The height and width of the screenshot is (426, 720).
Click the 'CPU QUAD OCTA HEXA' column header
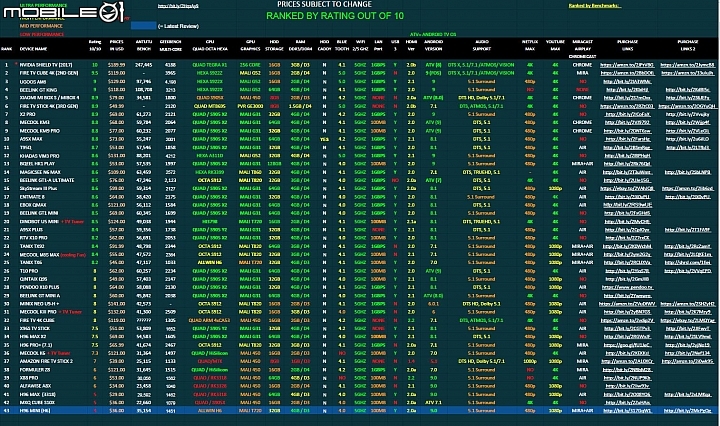pos(210,45)
